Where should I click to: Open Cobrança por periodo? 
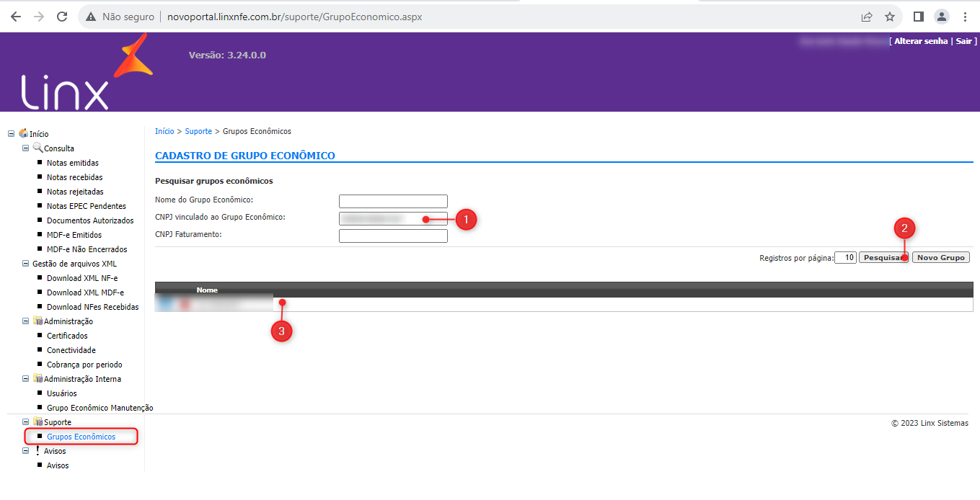(x=84, y=365)
